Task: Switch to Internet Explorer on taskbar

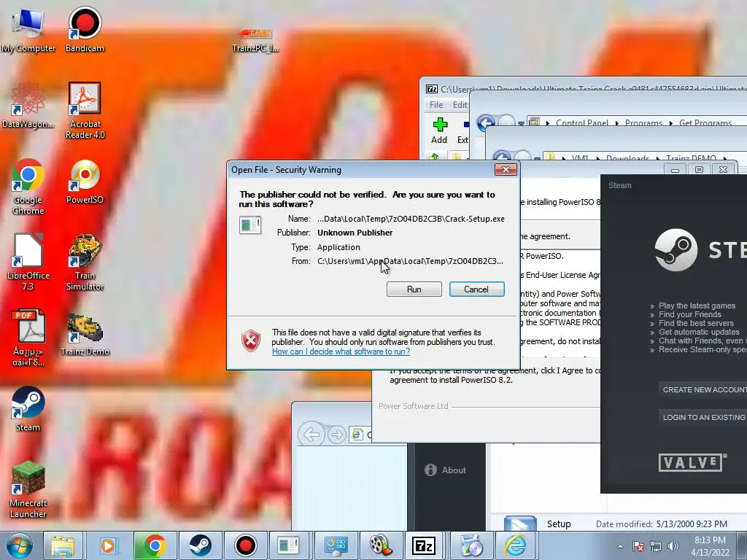Action: click(x=516, y=545)
